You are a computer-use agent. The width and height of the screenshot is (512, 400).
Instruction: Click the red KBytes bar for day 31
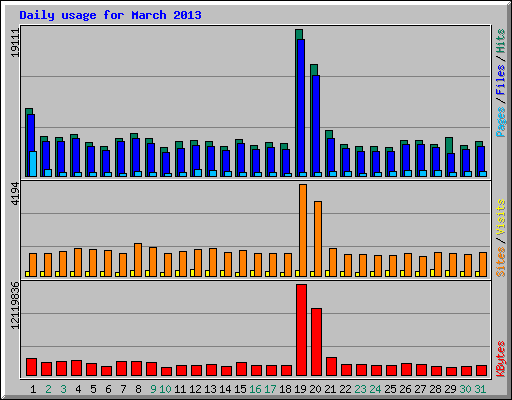[x=481, y=371]
